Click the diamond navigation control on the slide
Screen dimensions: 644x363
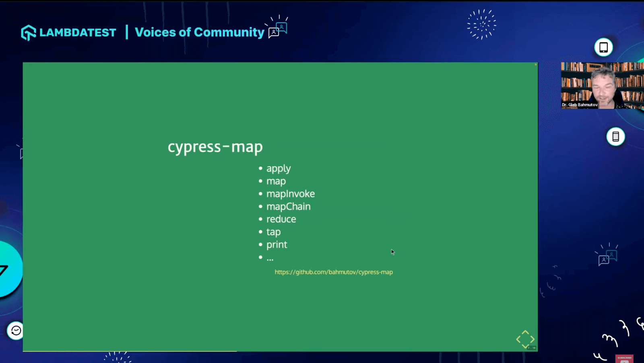(x=525, y=339)
